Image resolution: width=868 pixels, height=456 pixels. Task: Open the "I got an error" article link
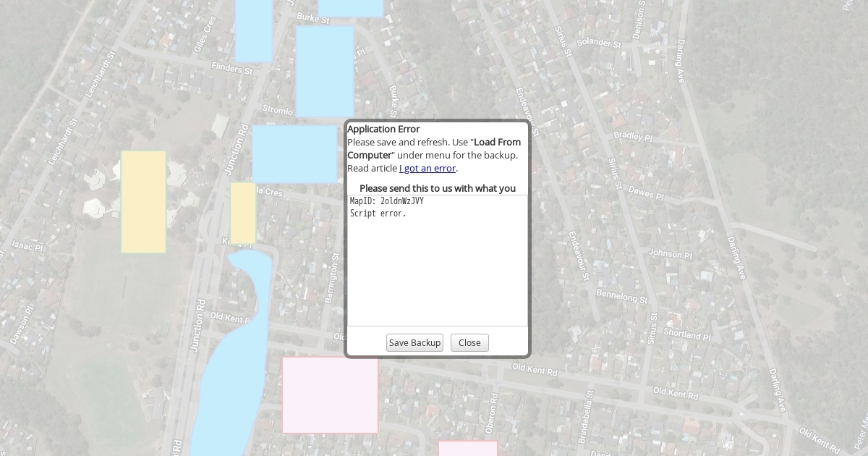(x=427, y=169)
